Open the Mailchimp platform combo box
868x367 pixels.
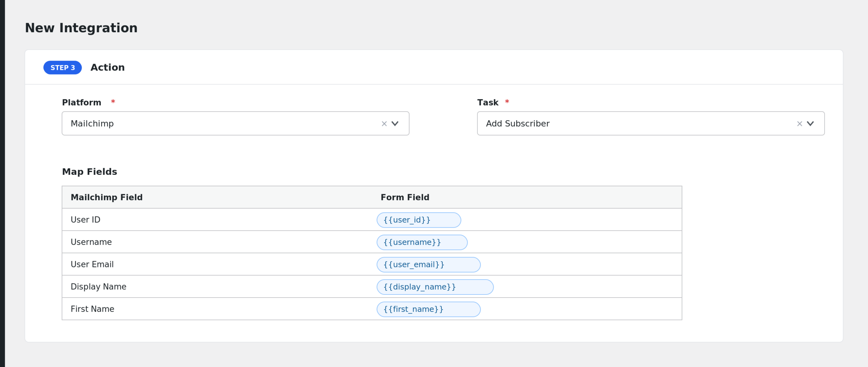click(235, 123)
